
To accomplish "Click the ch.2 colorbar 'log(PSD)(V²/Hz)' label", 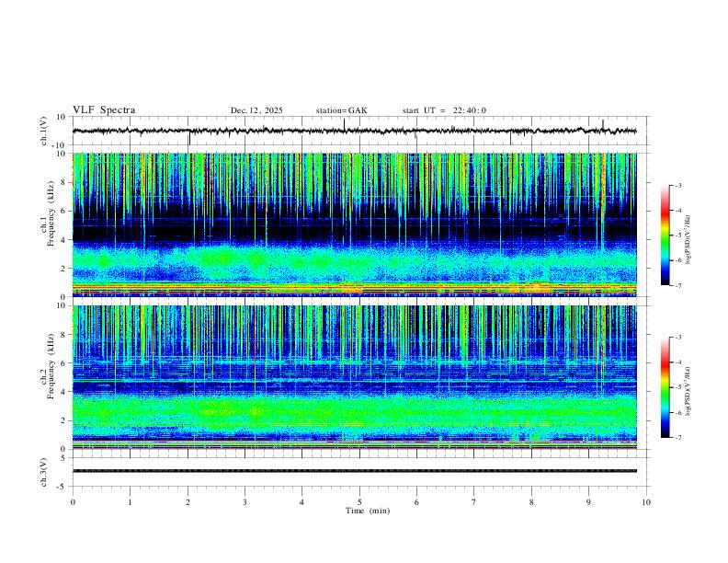I will click(688, 392).
